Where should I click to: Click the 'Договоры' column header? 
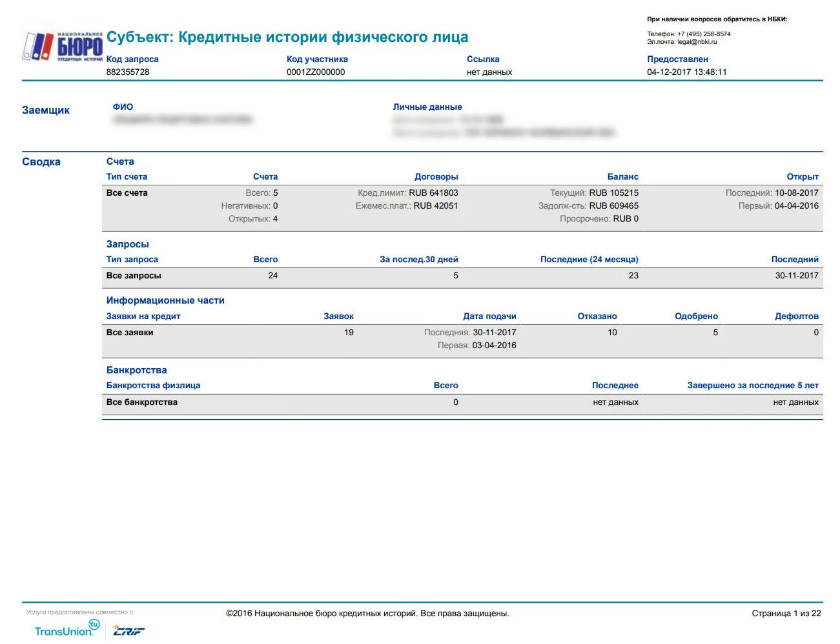click(x=436, y=176)
